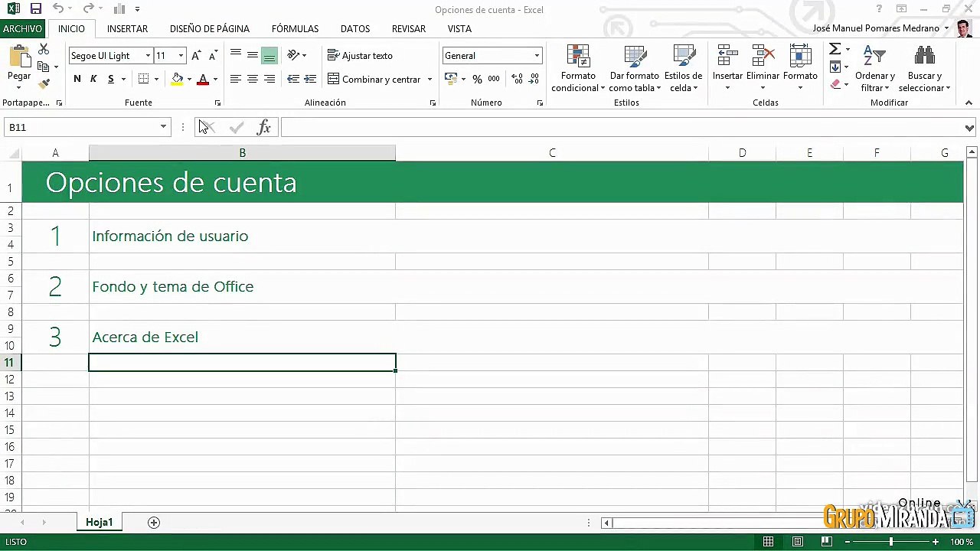The image size is (980, 551).
Task: Open Dar formato como tabla gallery
Action: coord(635,68)
